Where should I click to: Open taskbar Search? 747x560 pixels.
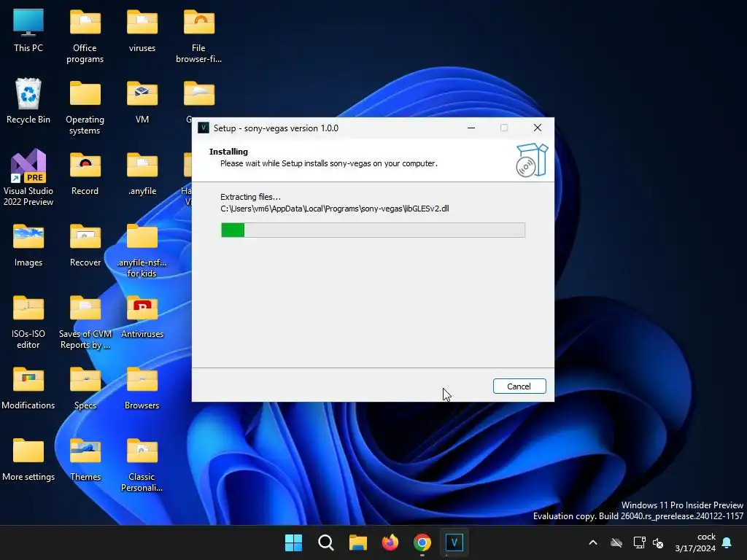[x=326, y=542]
